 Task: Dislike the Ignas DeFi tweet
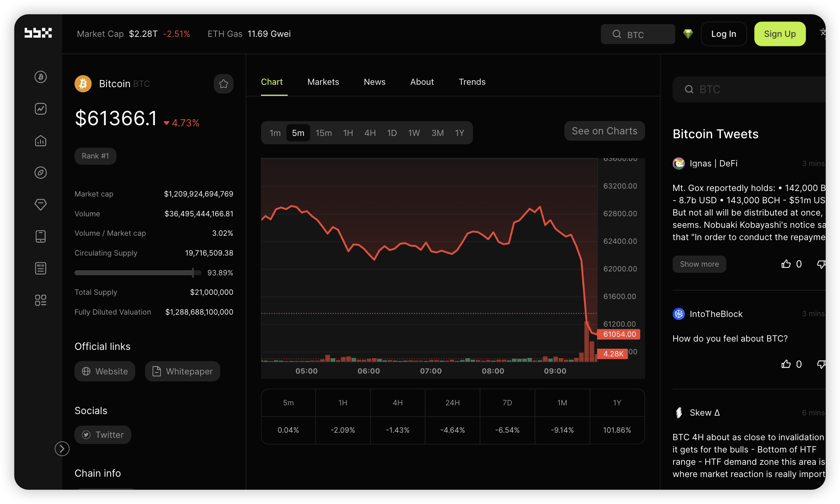(821, 264)
